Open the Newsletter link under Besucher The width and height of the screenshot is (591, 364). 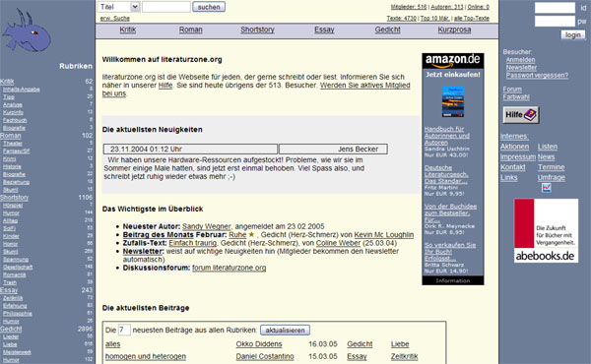[521, 68]
